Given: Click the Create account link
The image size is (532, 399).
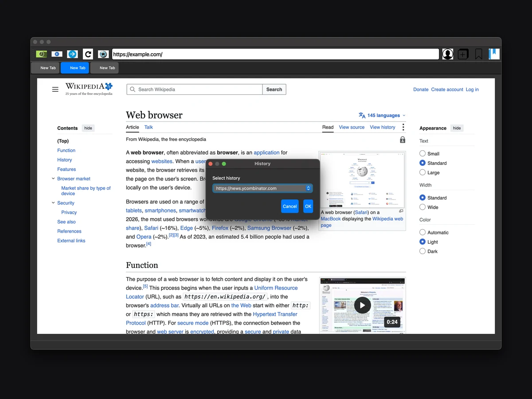Looking at the screenshot, I should pyautogui.click(x=447, y=90).
